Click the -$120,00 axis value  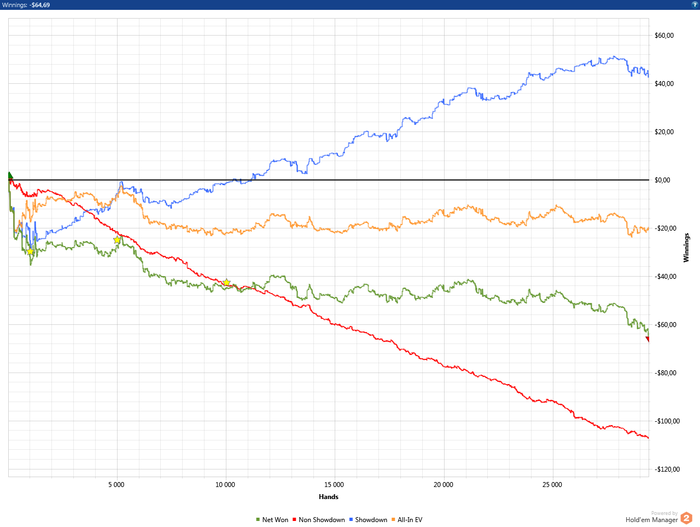[667, 470]
